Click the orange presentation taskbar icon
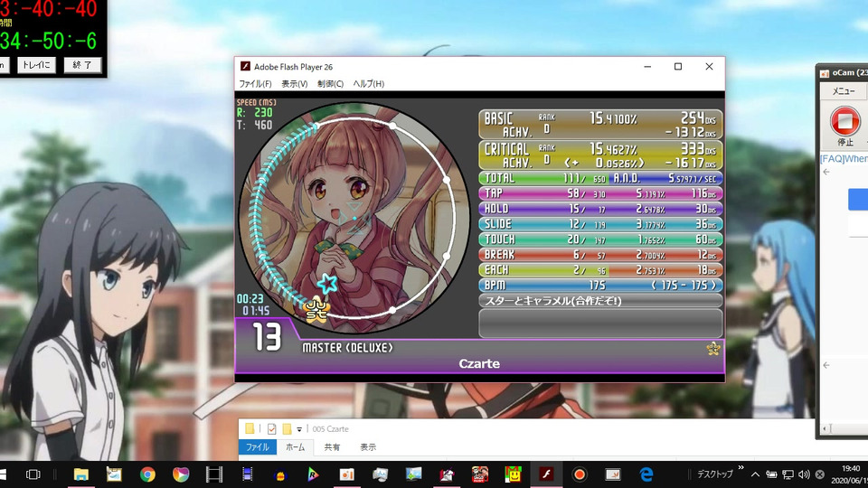Image resolution: width=868 pixels, height=488 pixels. pos(347,474)
